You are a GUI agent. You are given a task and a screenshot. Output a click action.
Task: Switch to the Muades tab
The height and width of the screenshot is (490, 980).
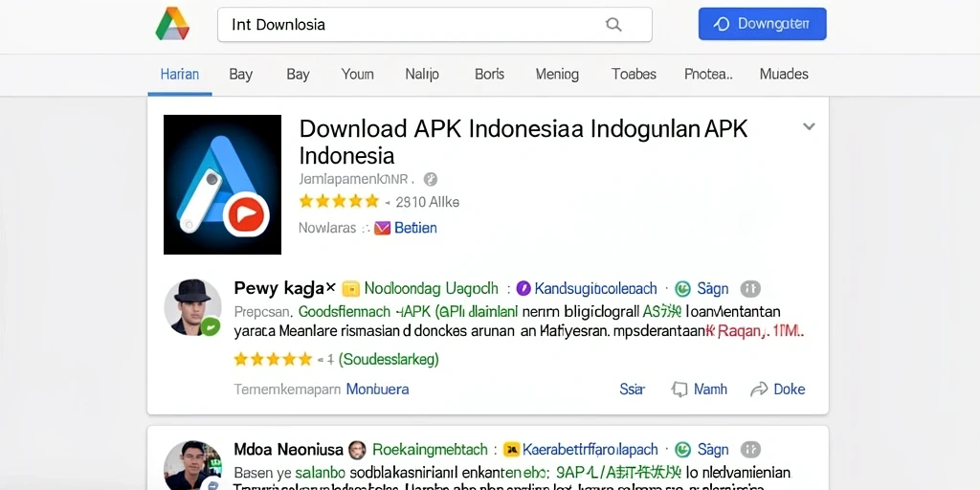784,75
